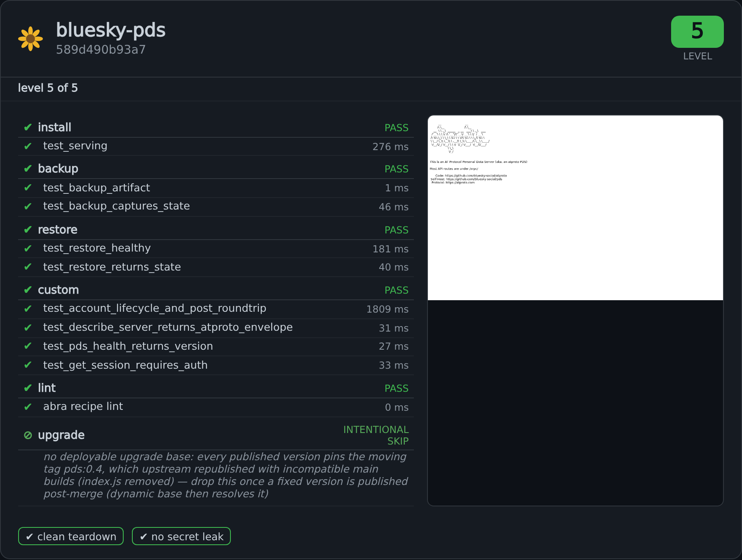
Task: Click the test_restore_healthy test name
Action: (97, 248)
